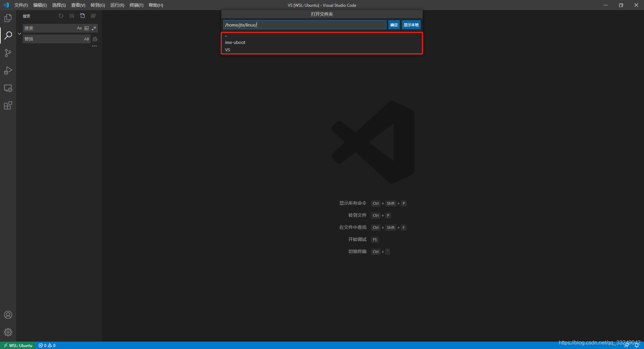Open the Accounts menu icon
The height and width of the screenshot is (349, 644).
coord(8,315)
